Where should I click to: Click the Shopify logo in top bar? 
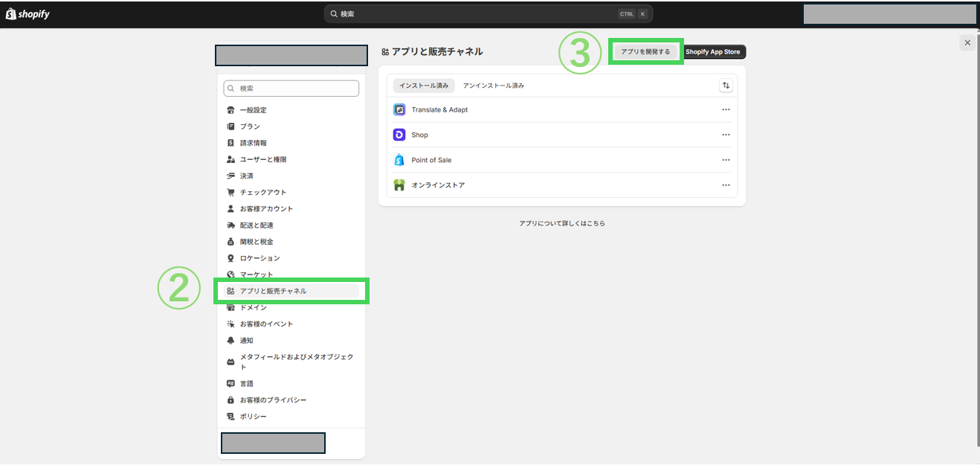pos(28,13)
